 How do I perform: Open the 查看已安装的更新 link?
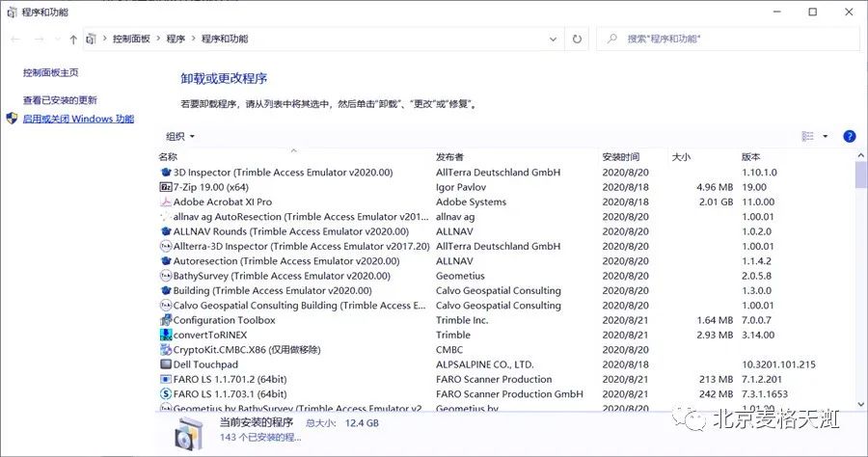pyautogui.click(x=60, y=100)
